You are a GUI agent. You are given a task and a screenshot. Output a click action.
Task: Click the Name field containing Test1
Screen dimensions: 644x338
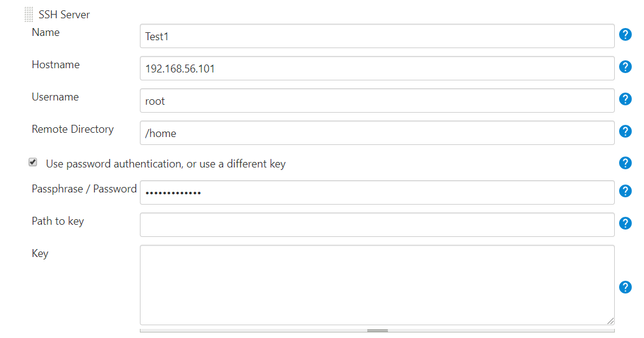pos(377,36)
